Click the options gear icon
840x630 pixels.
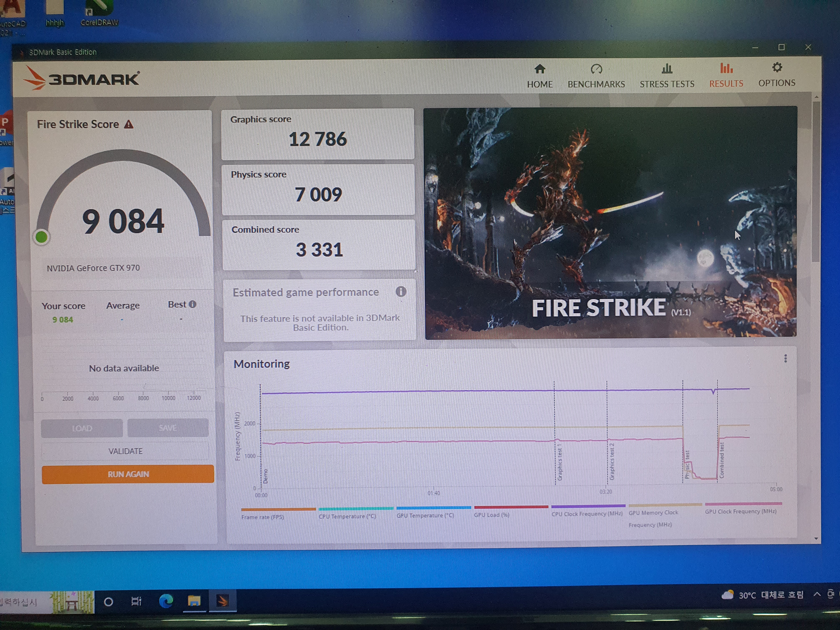(777, 67)
